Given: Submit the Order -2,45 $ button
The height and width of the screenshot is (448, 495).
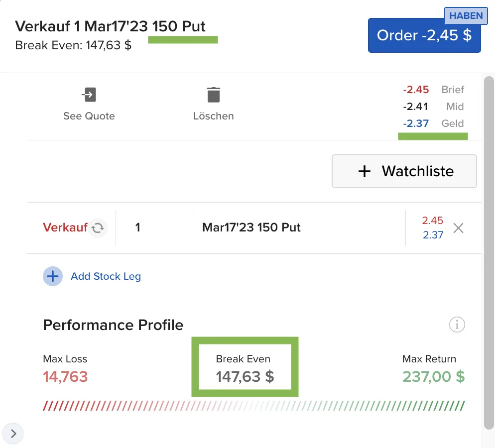Looking at the screenshot, I should [424, 35].
